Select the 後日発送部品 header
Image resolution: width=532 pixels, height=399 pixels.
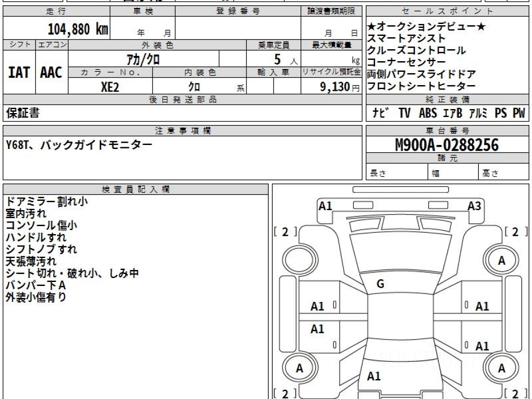click(183, 100)
